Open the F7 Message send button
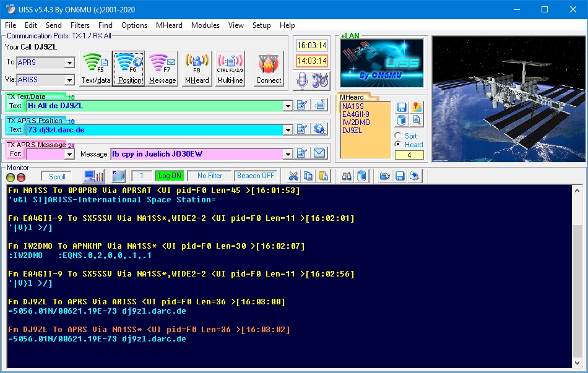 pos(162,69)
